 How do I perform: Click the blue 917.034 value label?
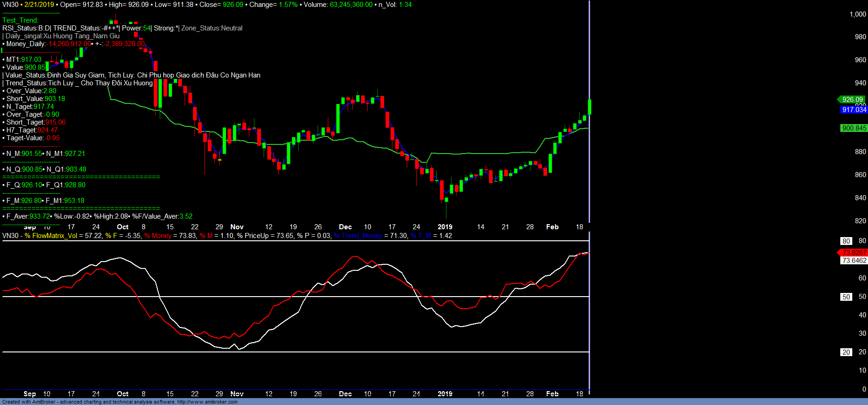coord(854,110)
